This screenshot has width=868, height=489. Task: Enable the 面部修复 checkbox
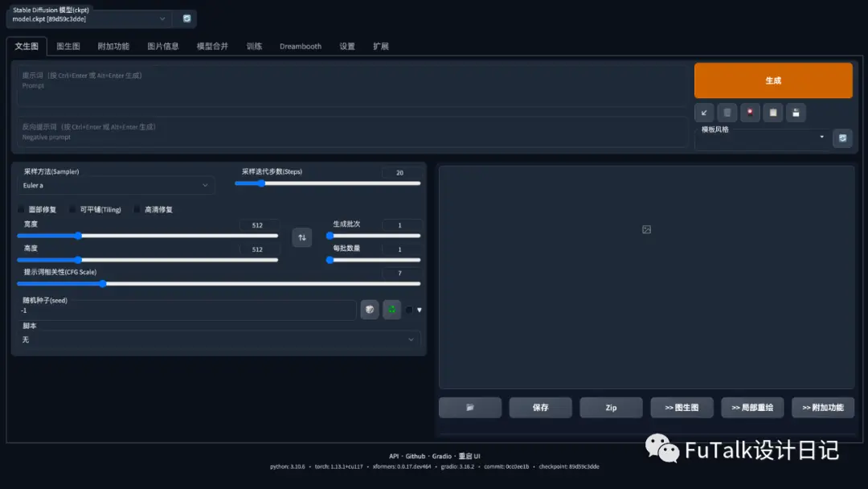[21, 209]
